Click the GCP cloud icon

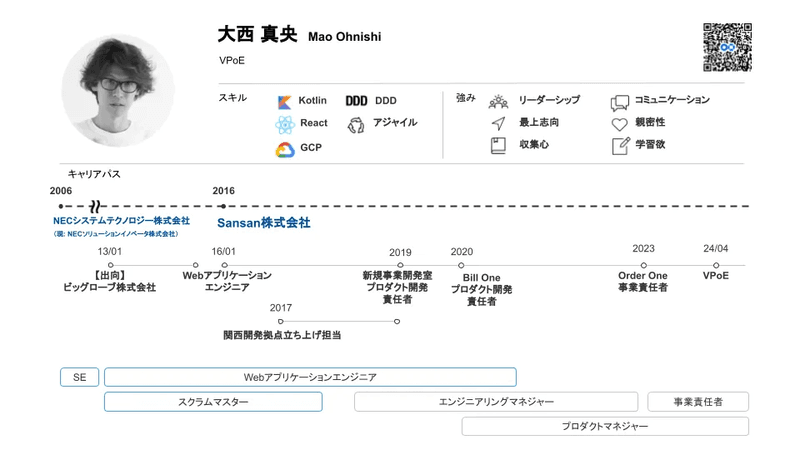285,150
